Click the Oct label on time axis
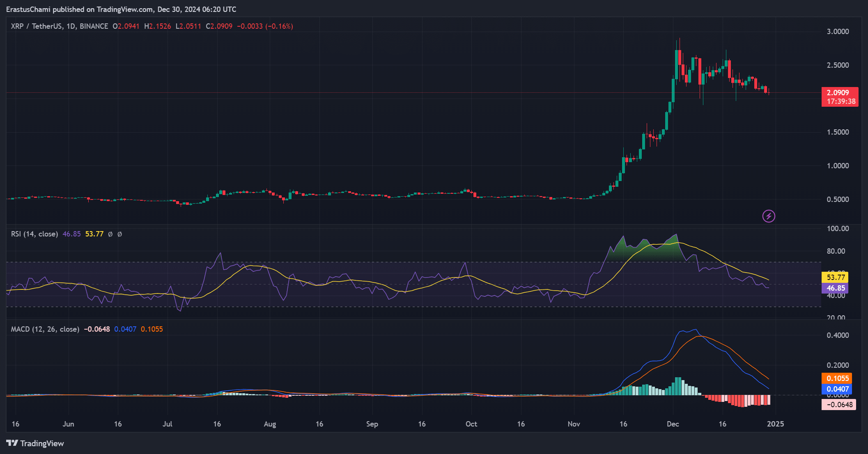The width and height of the screenshot is (868, 454). [471, 424]
